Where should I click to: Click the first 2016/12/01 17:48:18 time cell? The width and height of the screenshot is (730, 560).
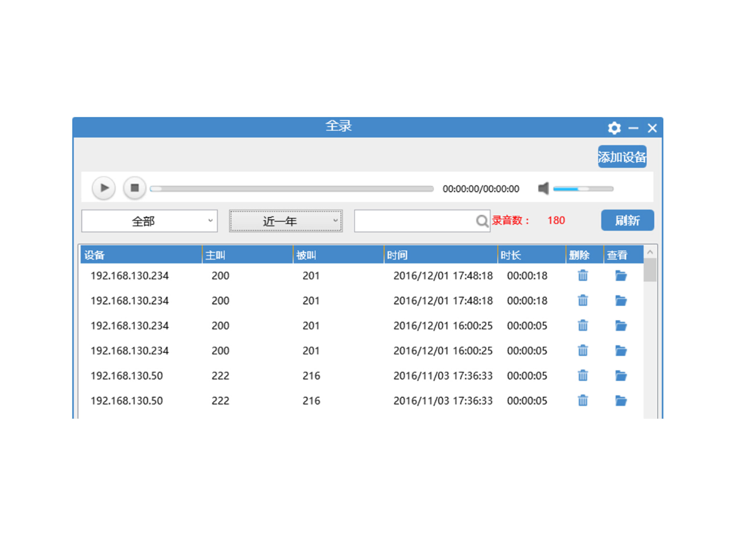(x=443, y=276)
